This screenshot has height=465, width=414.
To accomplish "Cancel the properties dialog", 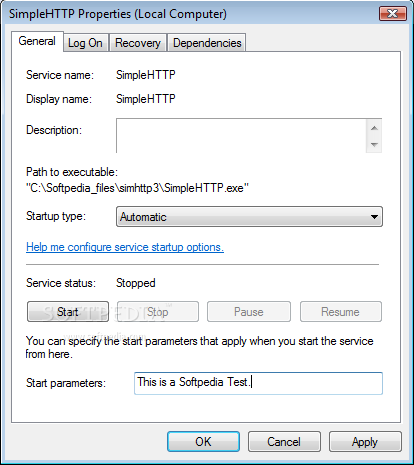I will tap(284, 442).
